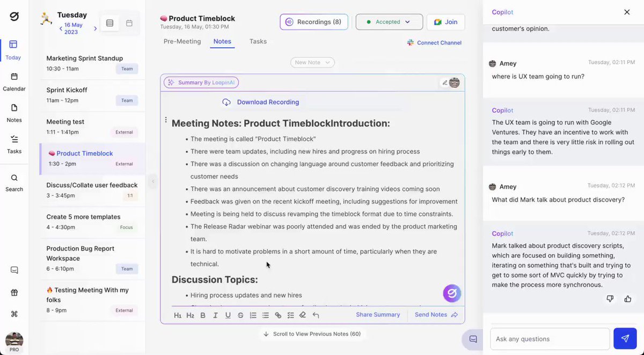Screen dimensions: 644x355
Task: Open Search from the sidebar
Action: click(14, 183)
